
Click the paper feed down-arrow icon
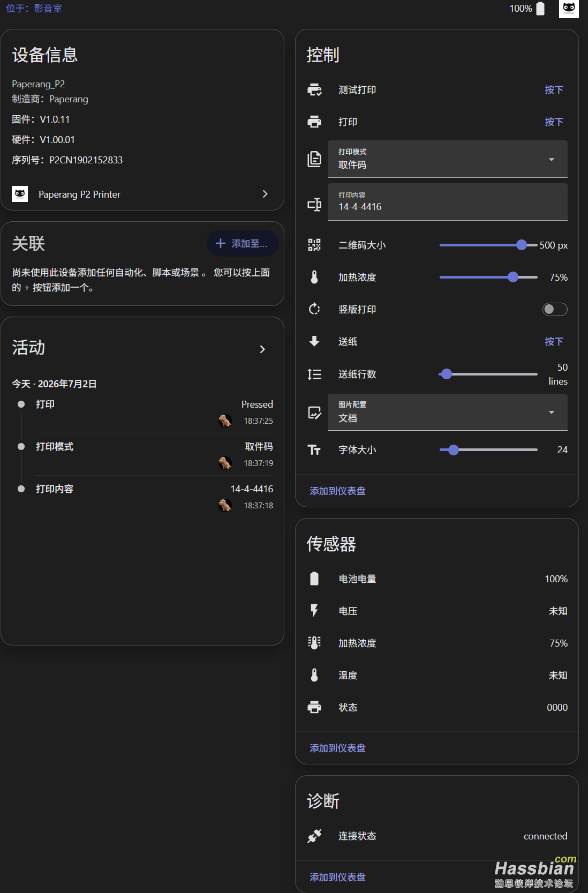[314, 341]
